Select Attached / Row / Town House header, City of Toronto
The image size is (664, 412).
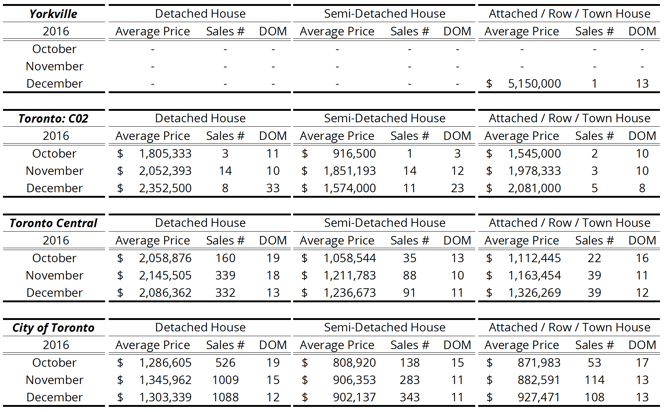(569, 327)
